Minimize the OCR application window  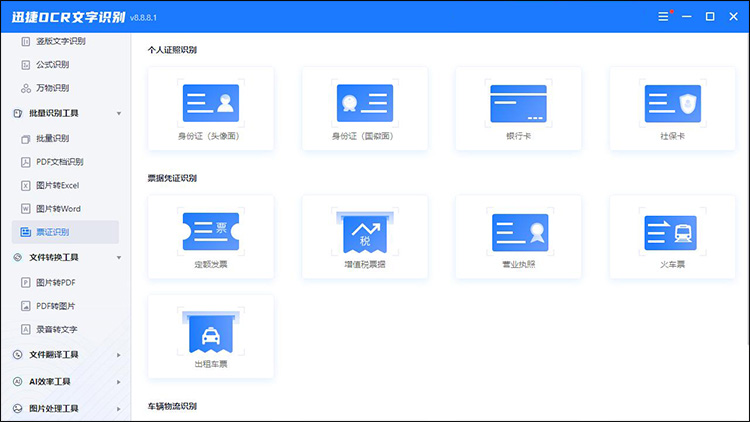pyautogui.click(x=687, y=17)
